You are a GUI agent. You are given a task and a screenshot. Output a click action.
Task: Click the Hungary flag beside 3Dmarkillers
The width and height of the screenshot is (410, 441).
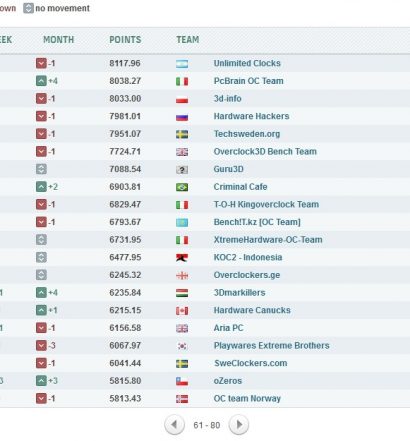(x=182, y=293)
